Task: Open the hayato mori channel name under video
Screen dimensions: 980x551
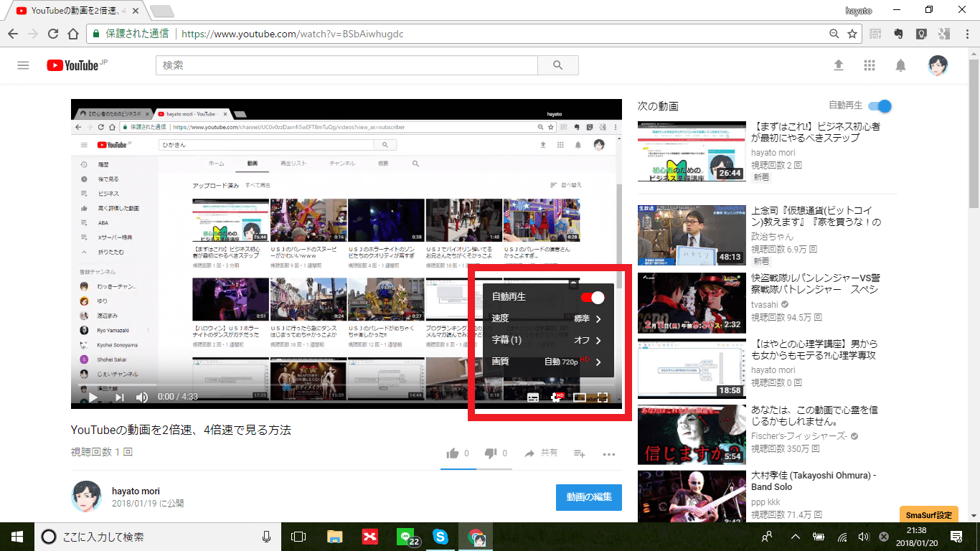Action: 136,491
